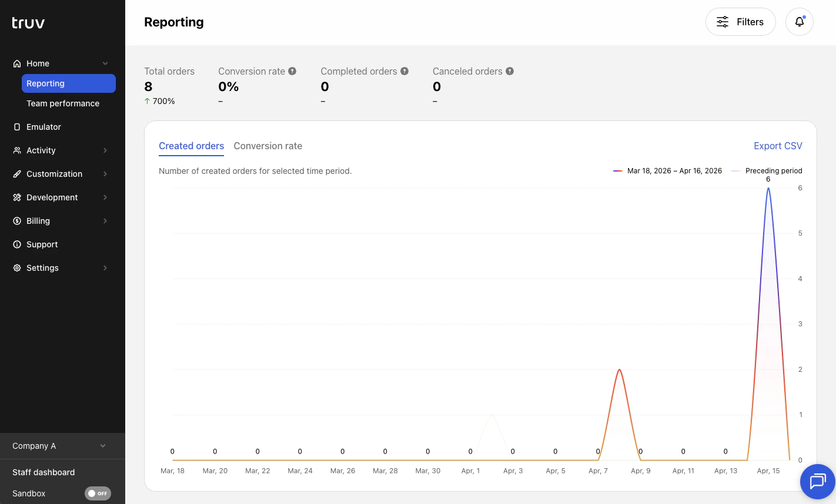The image size is (836, 504).
Task: Click the Activity people icon
Action: [x=17, y=150]
